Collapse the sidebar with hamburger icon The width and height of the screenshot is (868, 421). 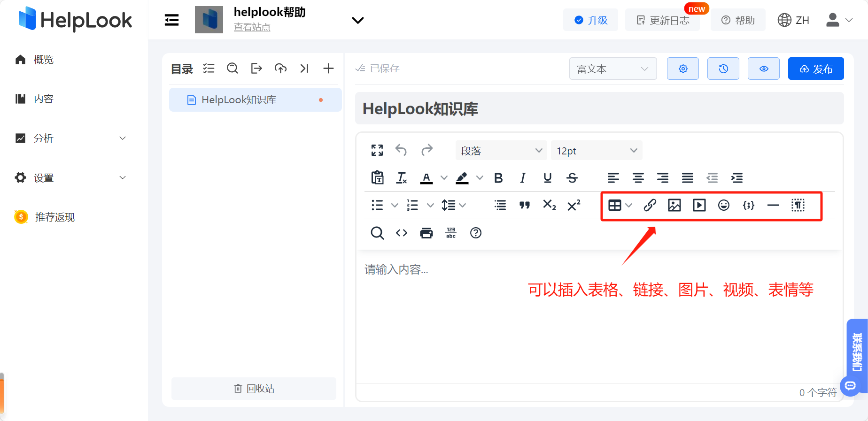tap(171, 20)
